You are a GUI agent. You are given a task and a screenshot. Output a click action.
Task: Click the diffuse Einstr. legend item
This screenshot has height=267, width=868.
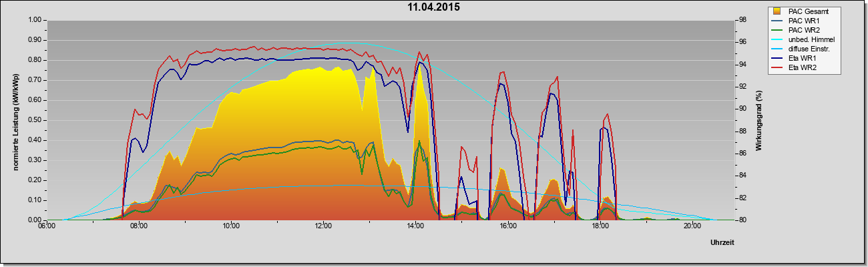coord(801,49)
